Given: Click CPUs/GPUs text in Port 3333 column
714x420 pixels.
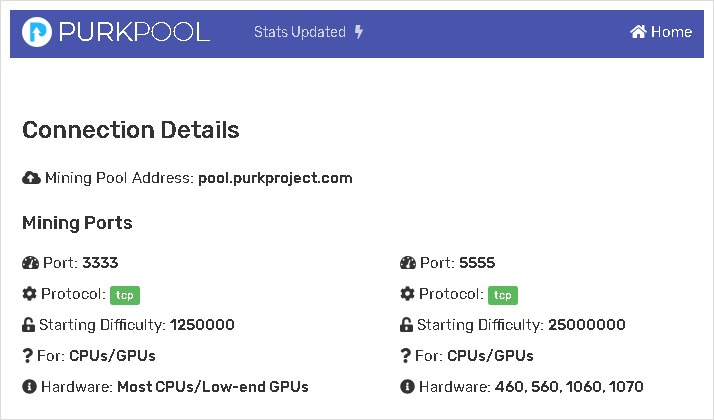Looking at the screenshot, I should pos(112,356).
